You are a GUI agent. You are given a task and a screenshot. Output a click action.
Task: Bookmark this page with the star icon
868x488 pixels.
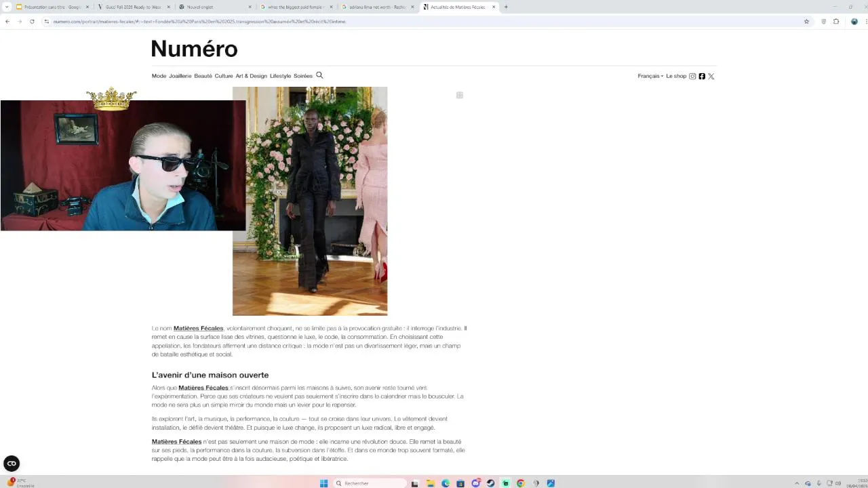806,21
